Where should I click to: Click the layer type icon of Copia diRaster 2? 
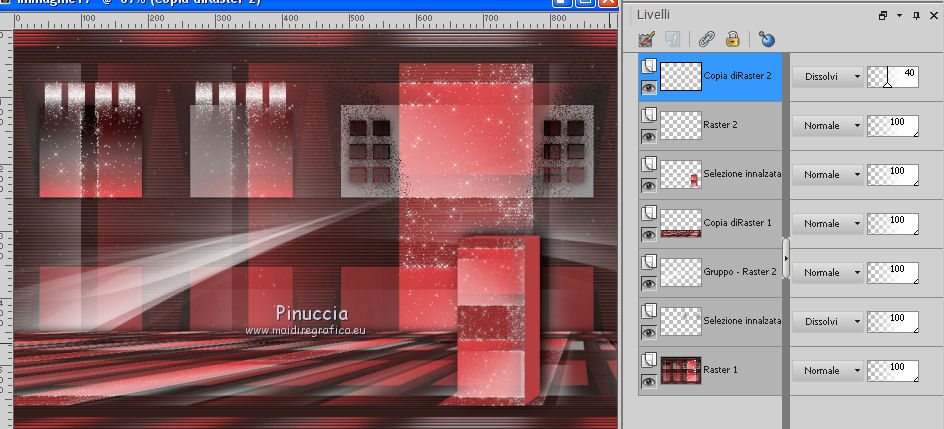click(x=649, y=66)
